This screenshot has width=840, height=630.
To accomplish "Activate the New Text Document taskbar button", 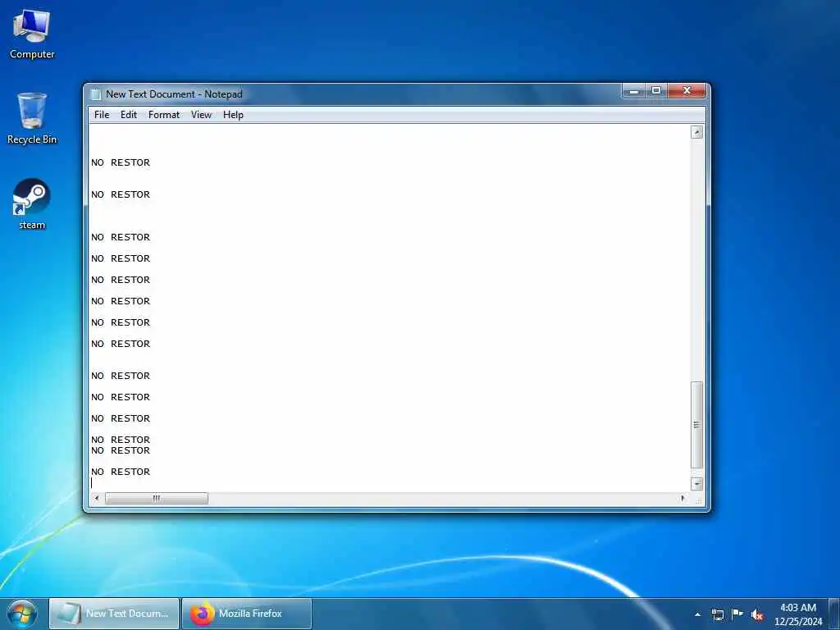I will [114, 614].
